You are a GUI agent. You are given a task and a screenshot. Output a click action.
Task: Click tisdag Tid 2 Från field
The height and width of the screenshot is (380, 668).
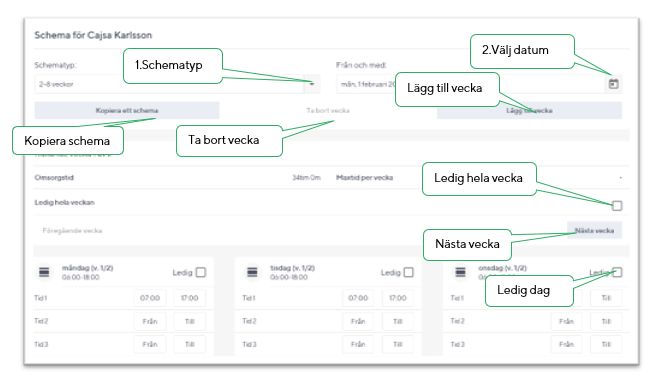tap(358, 321)
